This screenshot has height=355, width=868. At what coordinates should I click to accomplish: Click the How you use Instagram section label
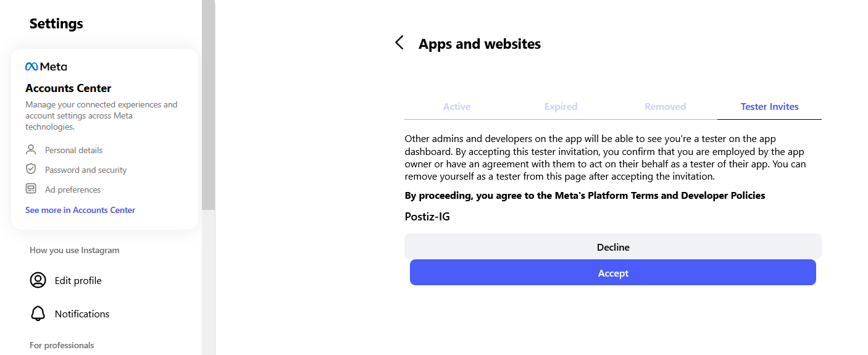pyautogui.click(x=75, y=250)
